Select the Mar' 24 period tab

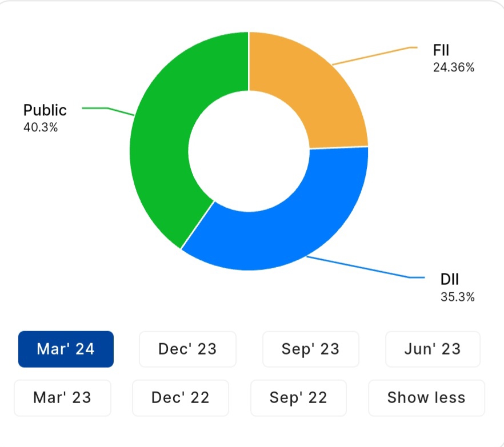[x=66, y=349]
